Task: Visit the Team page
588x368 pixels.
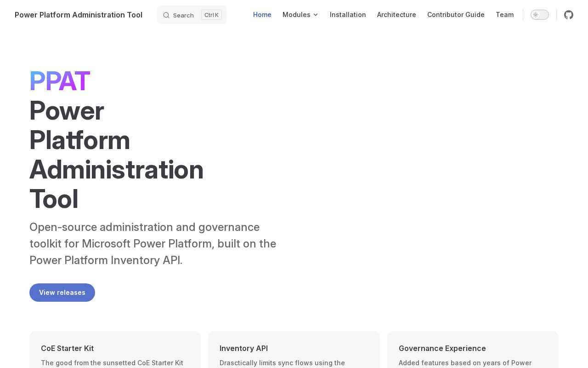Action: [504, 15]
